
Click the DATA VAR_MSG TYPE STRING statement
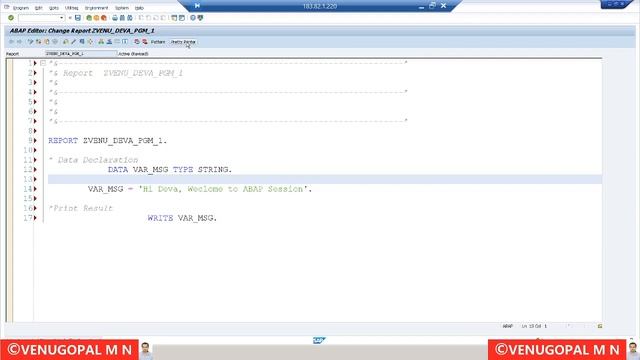click(170, 169)
